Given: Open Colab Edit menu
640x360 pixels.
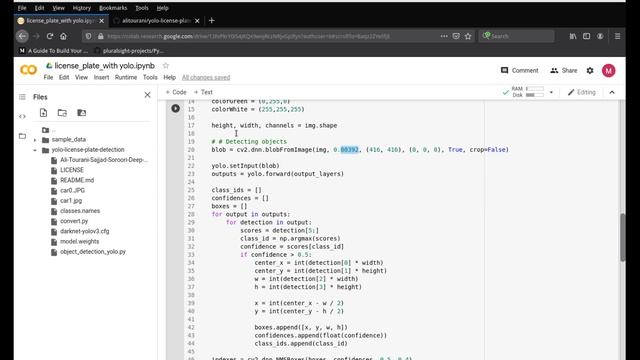Looking at the screenshot, I should coord(64,78).
